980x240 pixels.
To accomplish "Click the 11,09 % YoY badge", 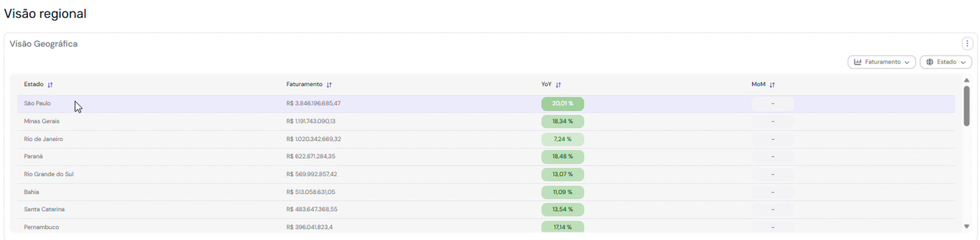I will 562,192.
